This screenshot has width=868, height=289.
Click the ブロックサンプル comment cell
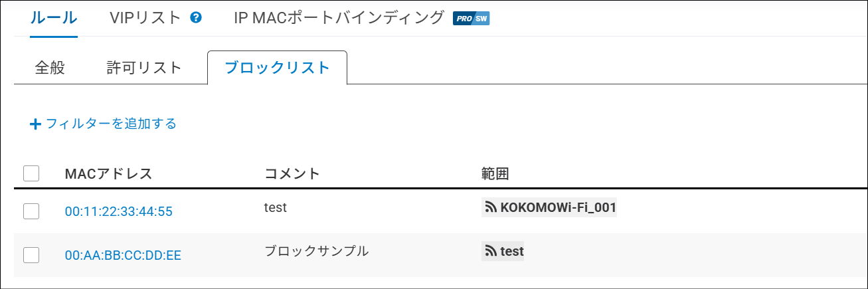pyautogui.click(x=316, y=251)
